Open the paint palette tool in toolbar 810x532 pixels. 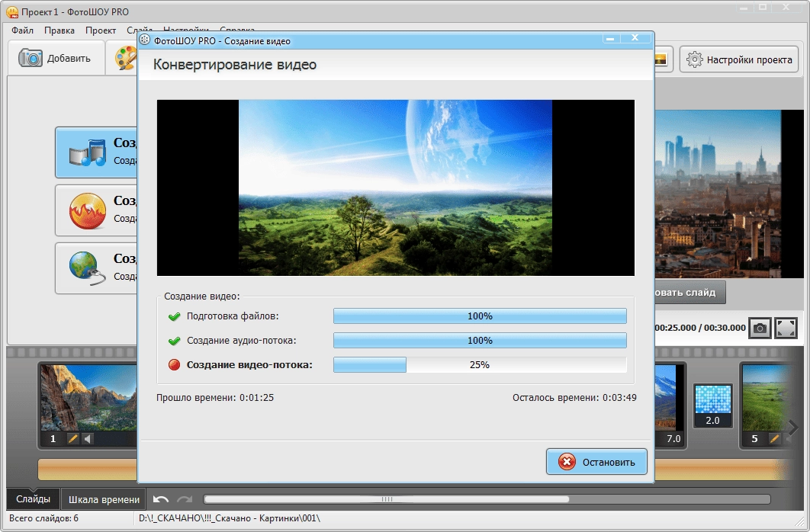(126, 59)
